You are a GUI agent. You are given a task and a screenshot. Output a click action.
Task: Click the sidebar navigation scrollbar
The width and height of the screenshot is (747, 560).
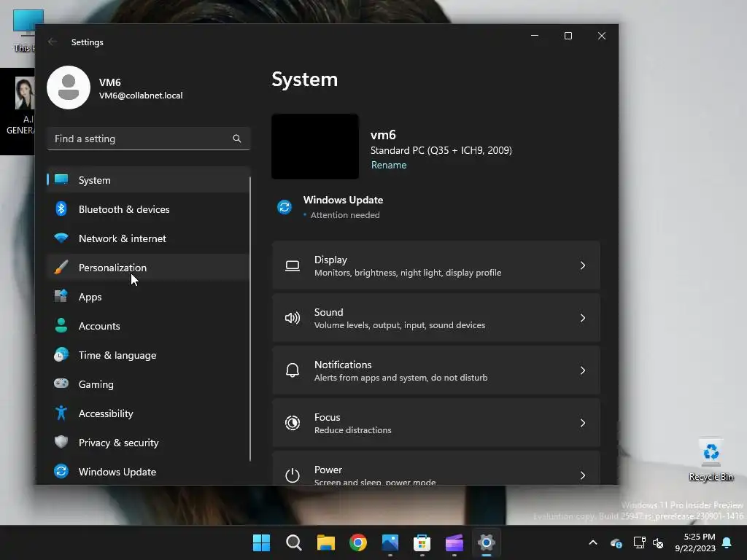pyautogui.click(x=250, y=319)
